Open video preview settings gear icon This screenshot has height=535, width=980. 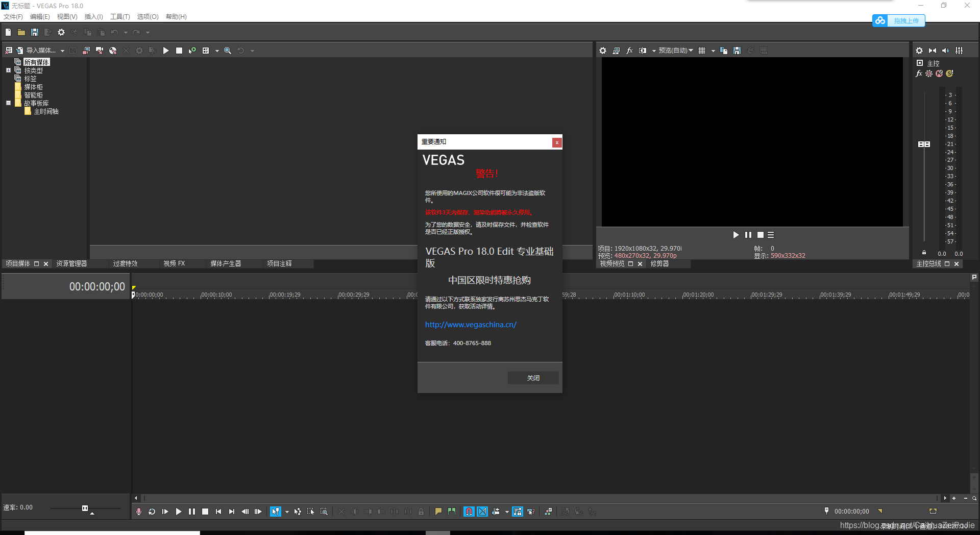click(x=603, y=51)
